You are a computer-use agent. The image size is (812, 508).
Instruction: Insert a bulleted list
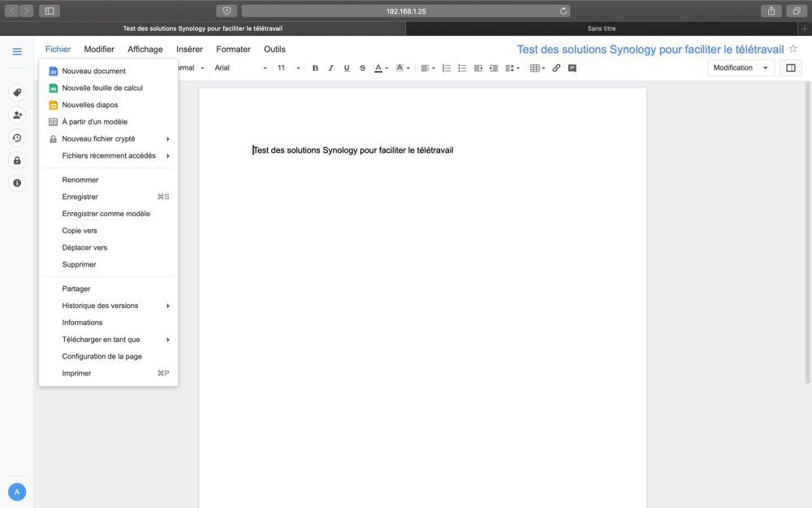pos(463,68)
